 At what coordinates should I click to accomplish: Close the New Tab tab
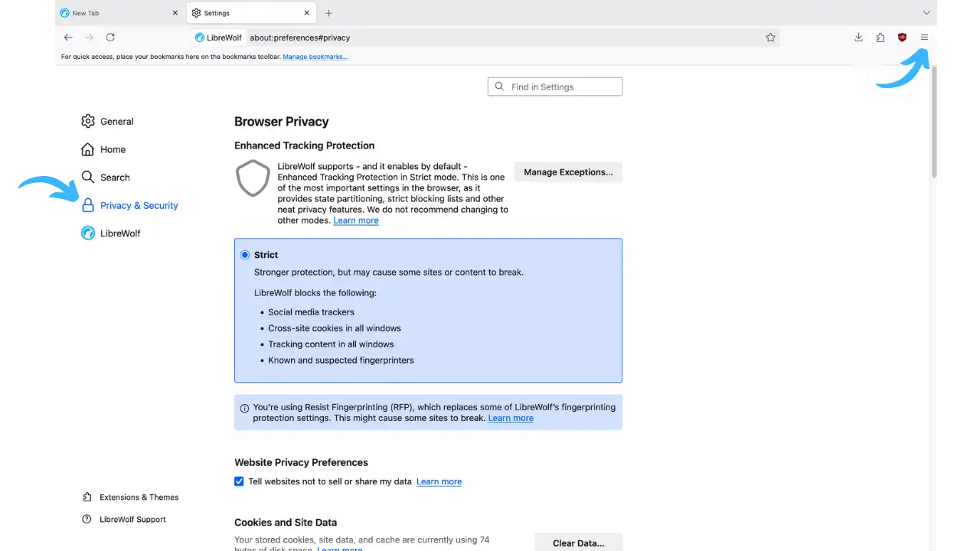175,13
